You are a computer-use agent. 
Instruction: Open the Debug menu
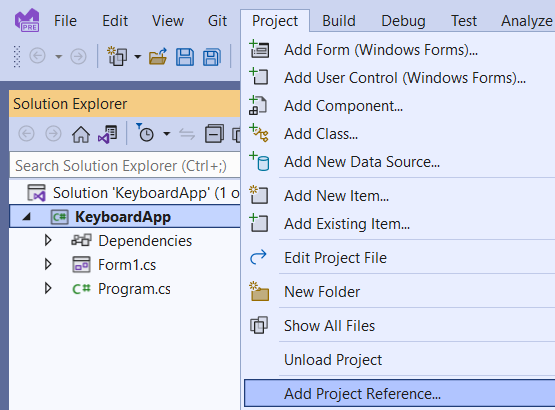(403, 21)
